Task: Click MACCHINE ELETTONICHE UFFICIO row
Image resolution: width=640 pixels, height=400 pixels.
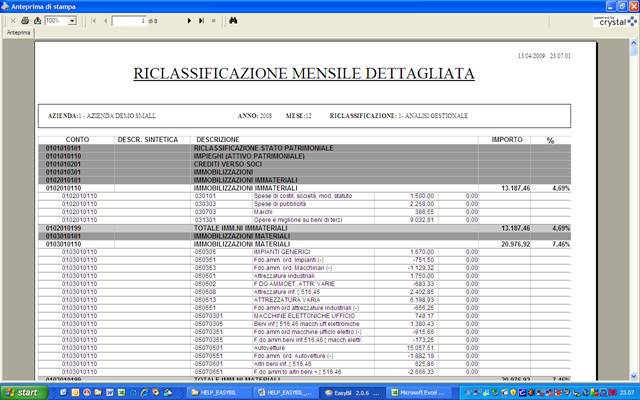Action: [x=304, y=316]
